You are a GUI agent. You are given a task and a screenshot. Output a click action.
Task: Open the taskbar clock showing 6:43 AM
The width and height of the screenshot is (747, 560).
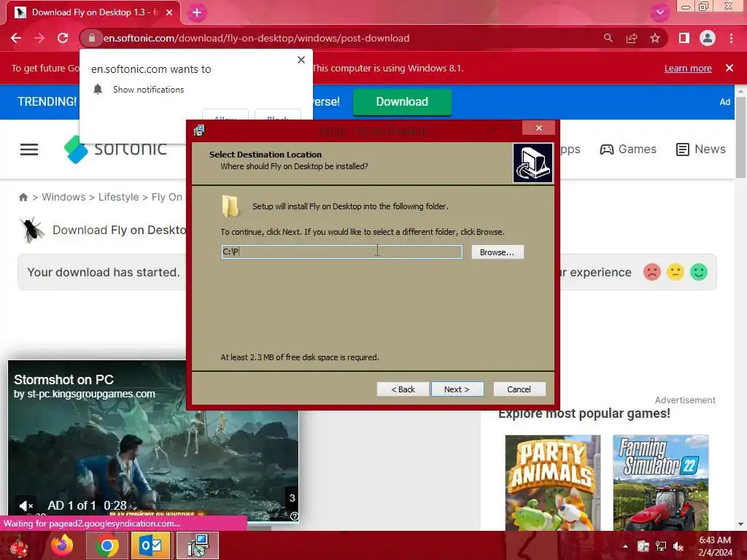715,546
